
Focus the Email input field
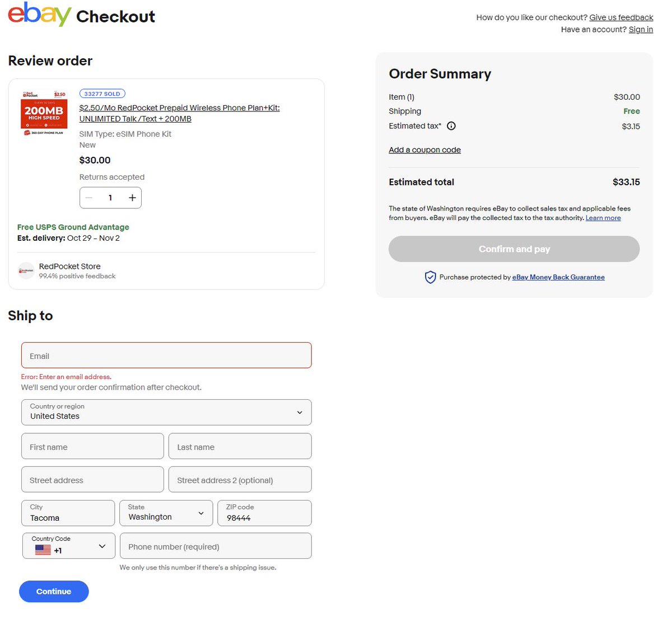(x=166, y=356)
